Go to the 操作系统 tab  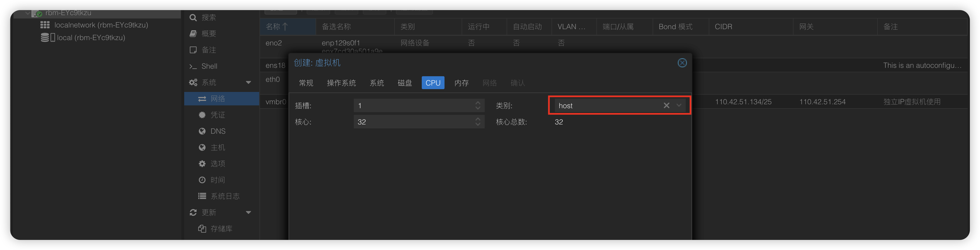pos(341,83)
